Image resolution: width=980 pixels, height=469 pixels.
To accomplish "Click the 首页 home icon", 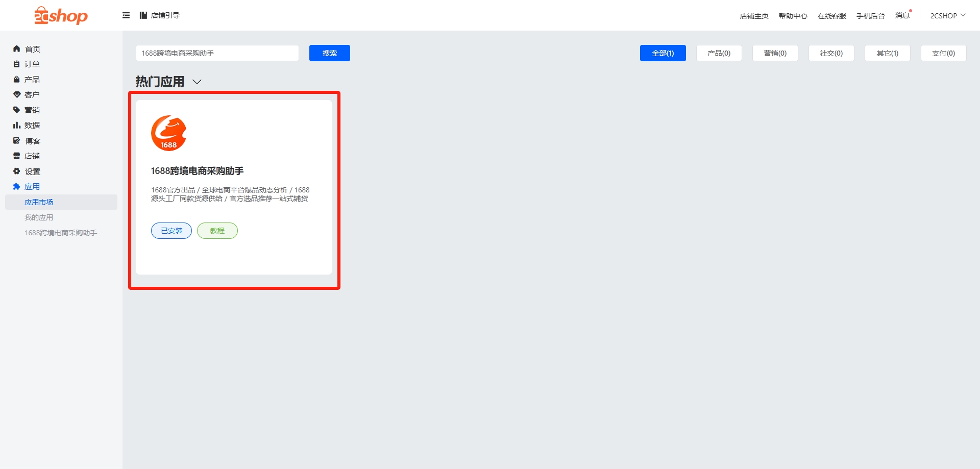I will pos(16,49).
